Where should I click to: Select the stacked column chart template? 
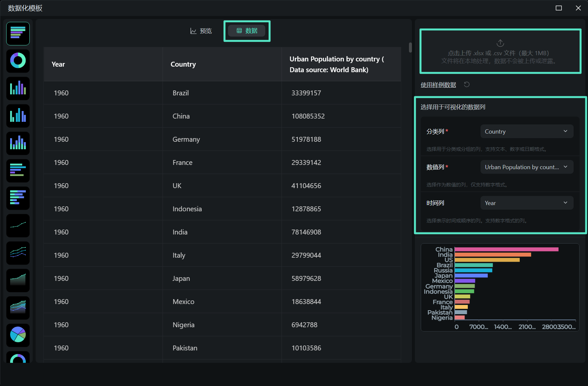(x=18, y=143)
